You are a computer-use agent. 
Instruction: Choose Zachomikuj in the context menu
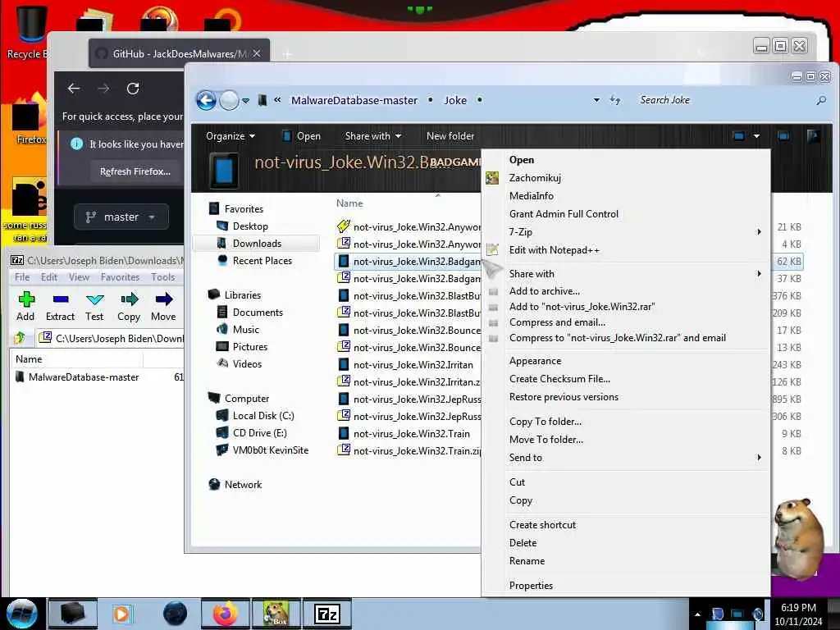[x=535, y=178]
